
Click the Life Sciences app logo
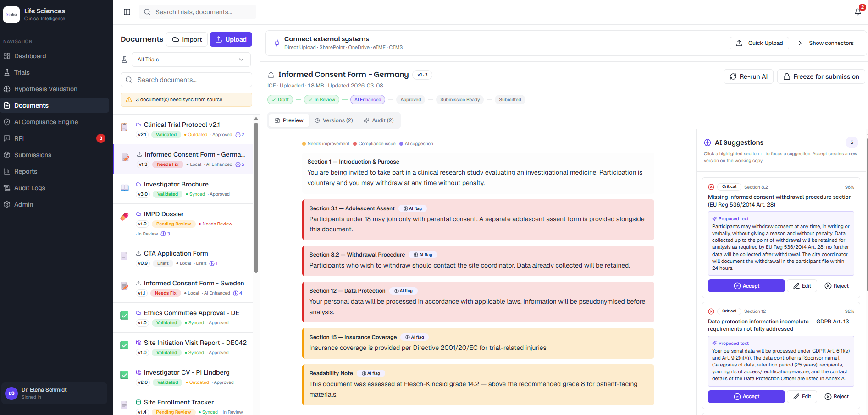11,15
